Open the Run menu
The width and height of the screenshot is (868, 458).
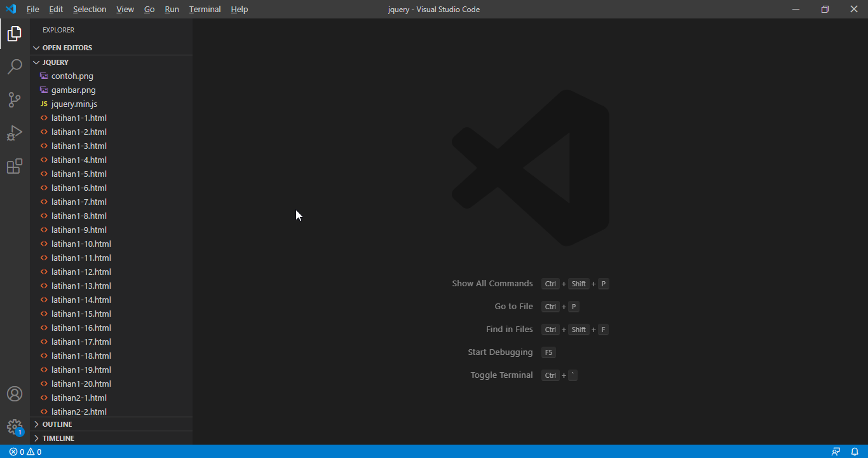point(172,10)
